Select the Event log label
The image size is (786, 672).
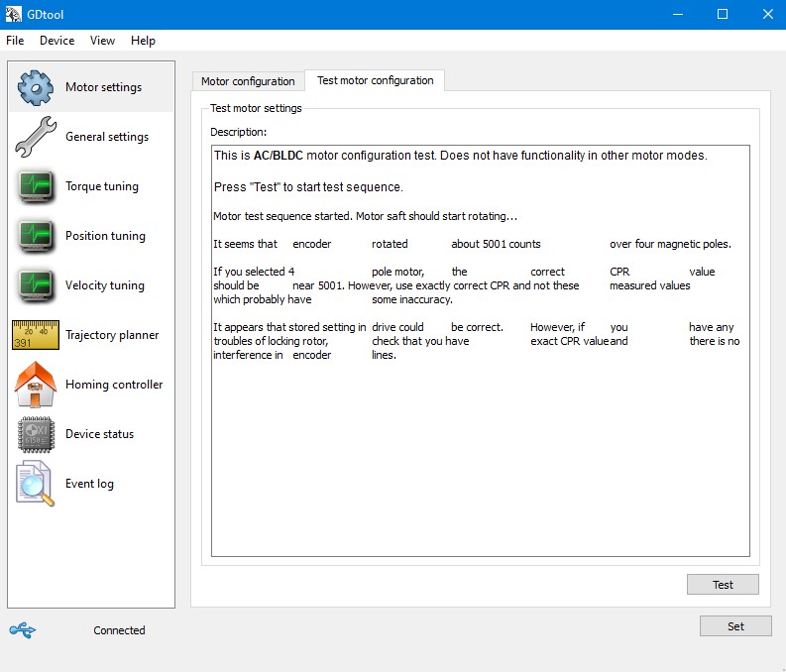pos(90,484)
